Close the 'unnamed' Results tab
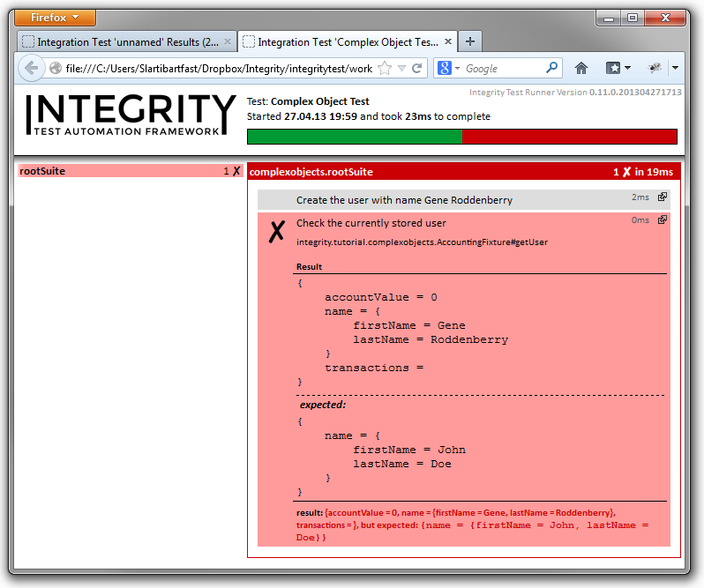Image resolution: width=704 pixels, height=588 pixels. 228,41
